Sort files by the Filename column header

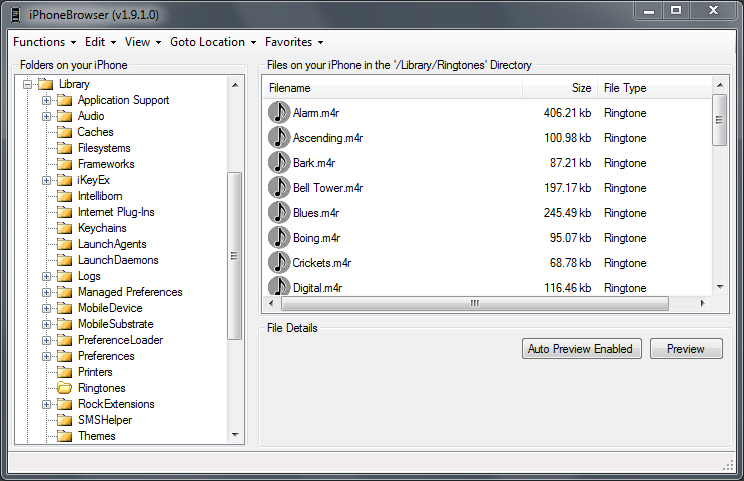click(x=392, y=88)
